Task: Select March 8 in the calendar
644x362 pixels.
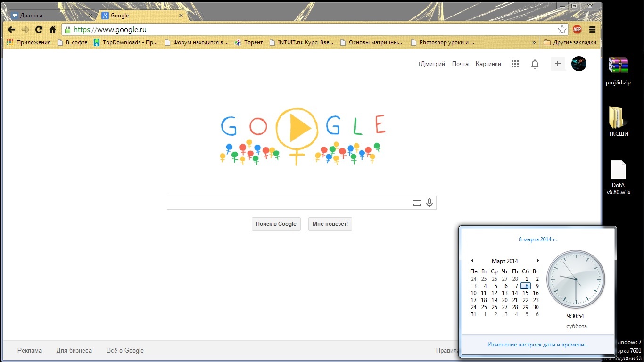Action: (526, 286)
